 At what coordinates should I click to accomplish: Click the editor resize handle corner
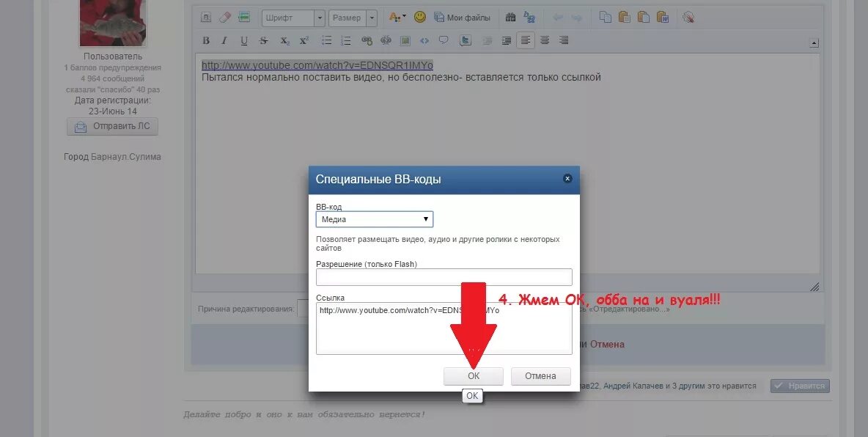[x=814, y=287]
